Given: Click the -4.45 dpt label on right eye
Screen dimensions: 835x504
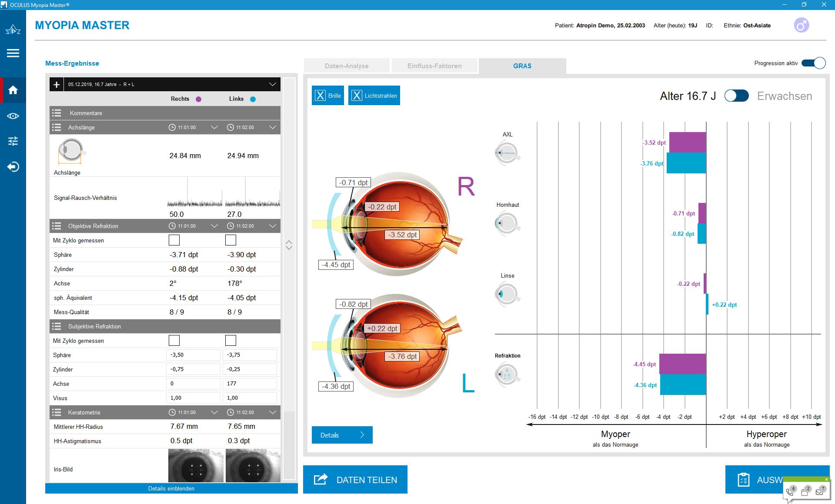Looking at the screenshot, I should click(336, 265).
